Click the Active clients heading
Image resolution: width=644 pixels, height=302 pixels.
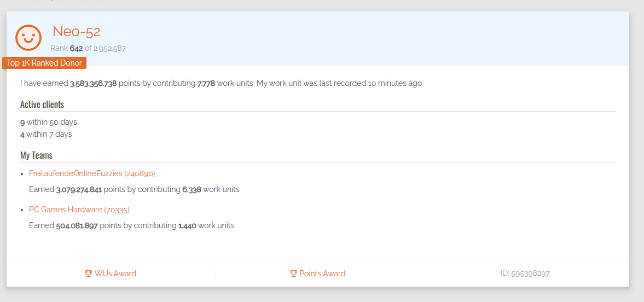point(42,104)
